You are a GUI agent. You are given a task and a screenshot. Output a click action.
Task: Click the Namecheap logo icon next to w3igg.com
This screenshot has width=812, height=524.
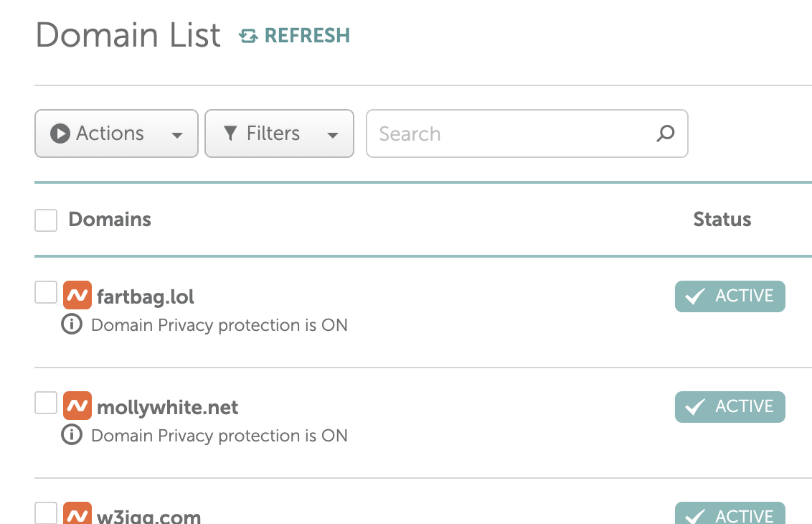point(77,514)
